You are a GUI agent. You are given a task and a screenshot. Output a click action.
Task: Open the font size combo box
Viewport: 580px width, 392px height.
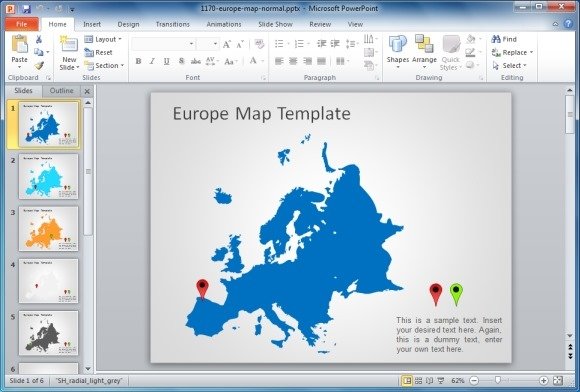pyautogui.click(x=207, y=44)
